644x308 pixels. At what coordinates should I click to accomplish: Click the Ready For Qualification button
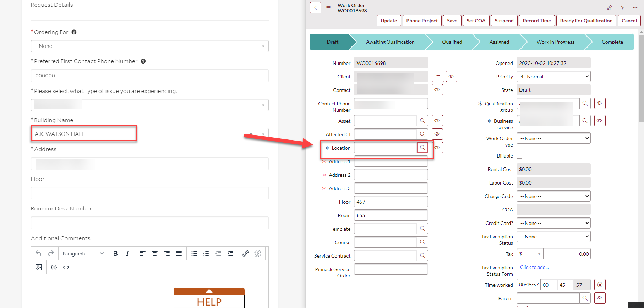(x=586, y=21)
